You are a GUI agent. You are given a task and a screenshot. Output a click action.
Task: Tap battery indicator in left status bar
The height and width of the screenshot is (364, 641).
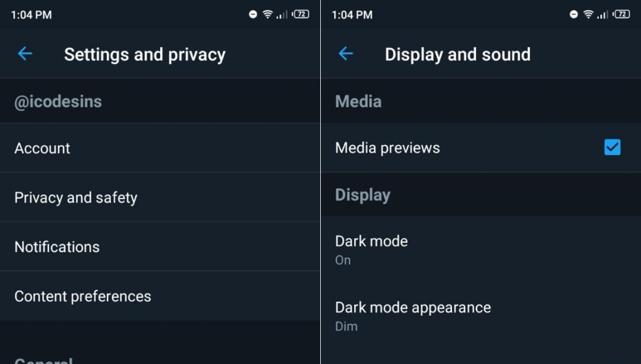[301, 14]
